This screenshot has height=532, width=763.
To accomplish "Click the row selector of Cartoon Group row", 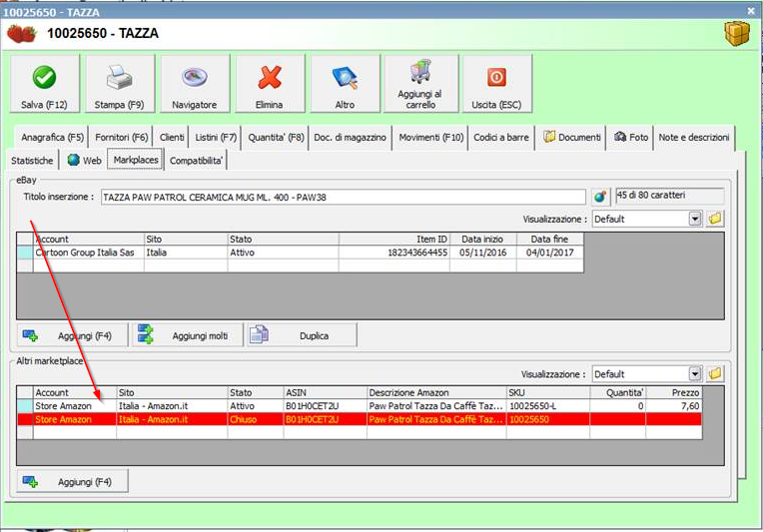I will pos(25,253).
